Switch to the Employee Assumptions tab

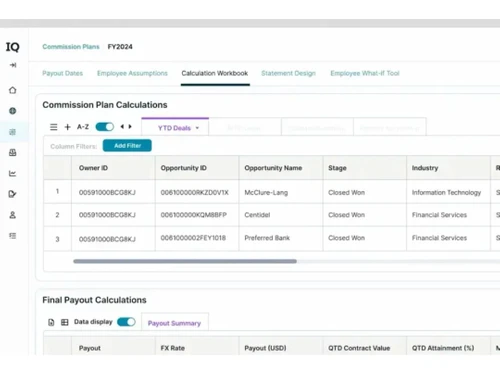132,73
